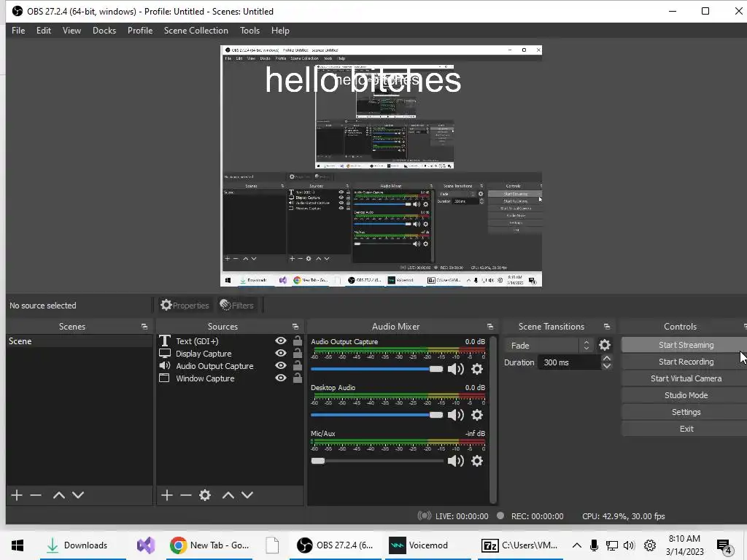Mute Audio Output Capture channel
Screen dimensions: 747x560
point(456,369)
